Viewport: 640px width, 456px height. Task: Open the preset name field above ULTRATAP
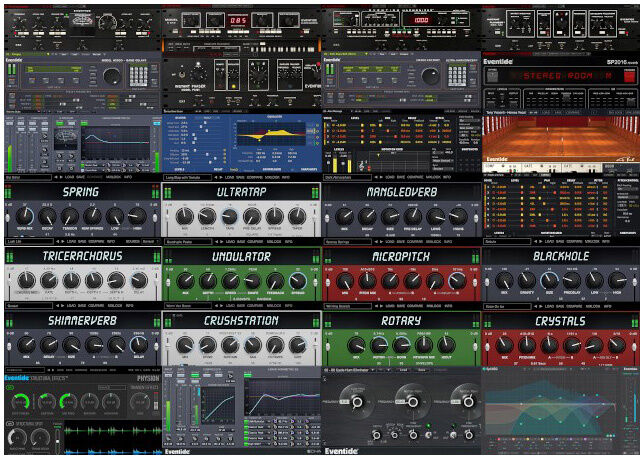pos(188,178)
